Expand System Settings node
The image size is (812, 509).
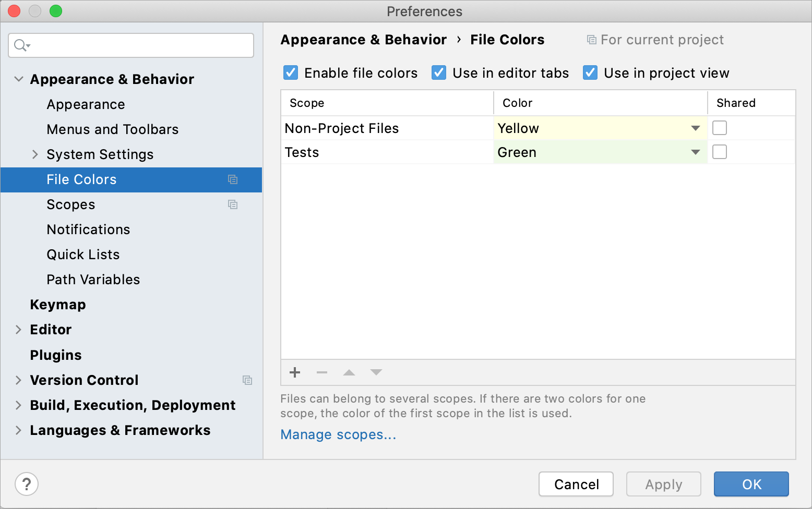click(x=35, y=154)
